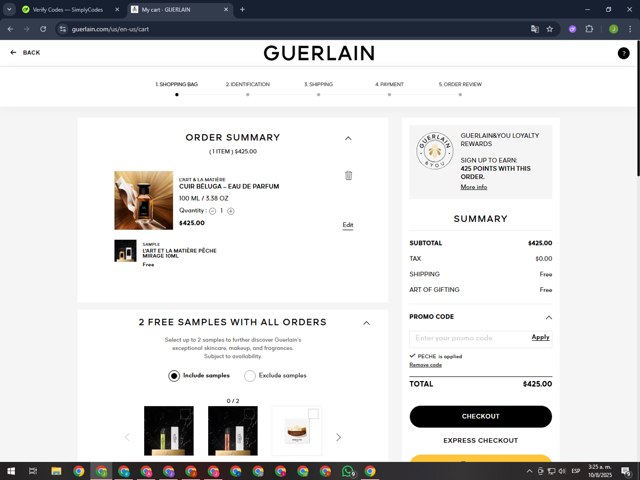
Task: Collapse the 2 Free Samples section
Action: click(367, 323)
